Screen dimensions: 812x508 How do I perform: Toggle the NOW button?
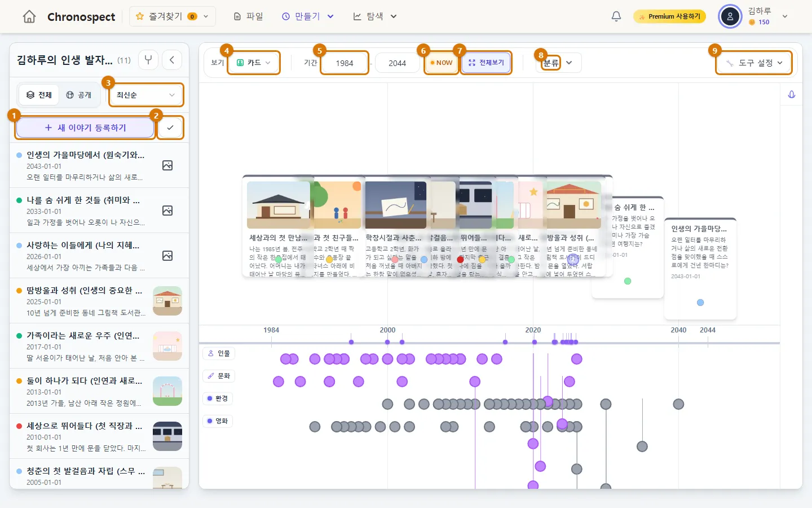tap(441, 63)
